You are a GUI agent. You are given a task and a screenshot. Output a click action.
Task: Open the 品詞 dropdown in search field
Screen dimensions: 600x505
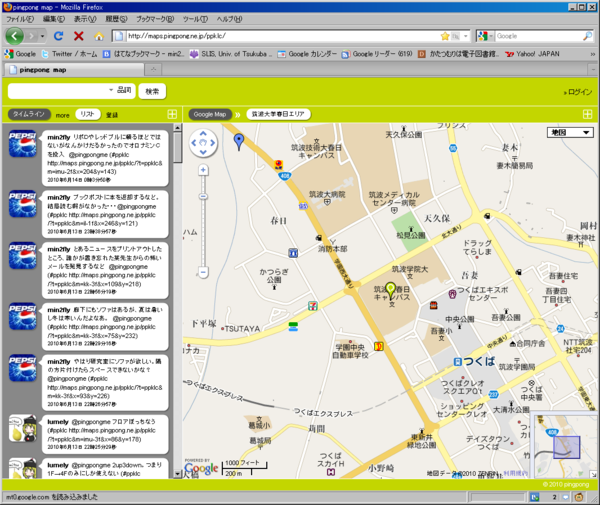120,90
